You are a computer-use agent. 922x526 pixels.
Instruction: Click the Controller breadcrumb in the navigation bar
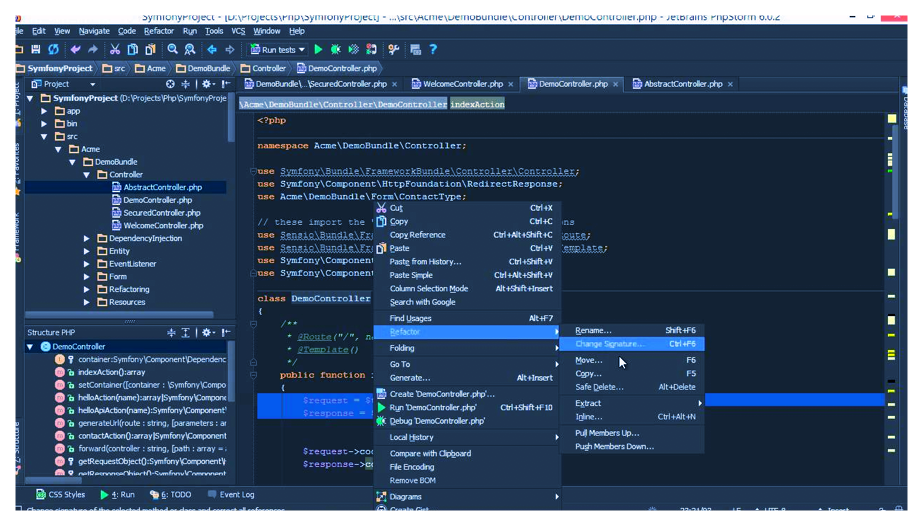pos(263,69)
